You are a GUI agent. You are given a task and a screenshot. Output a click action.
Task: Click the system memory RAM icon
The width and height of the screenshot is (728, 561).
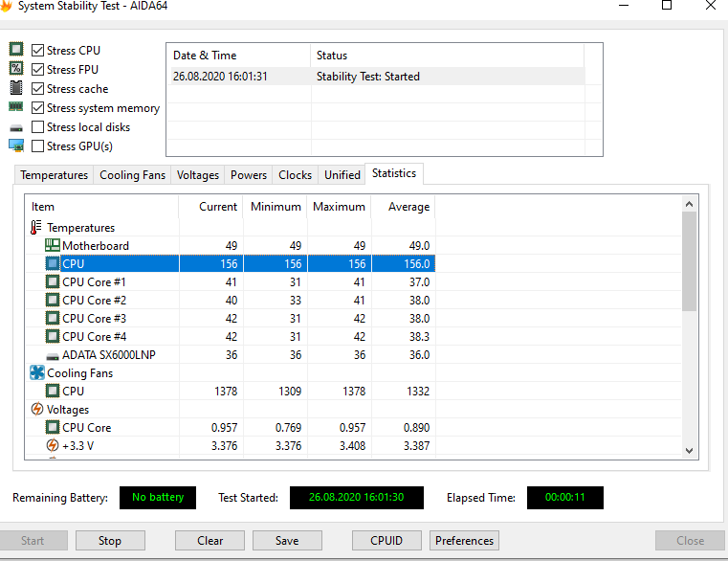pyautogui.click(x=16, y=107)
